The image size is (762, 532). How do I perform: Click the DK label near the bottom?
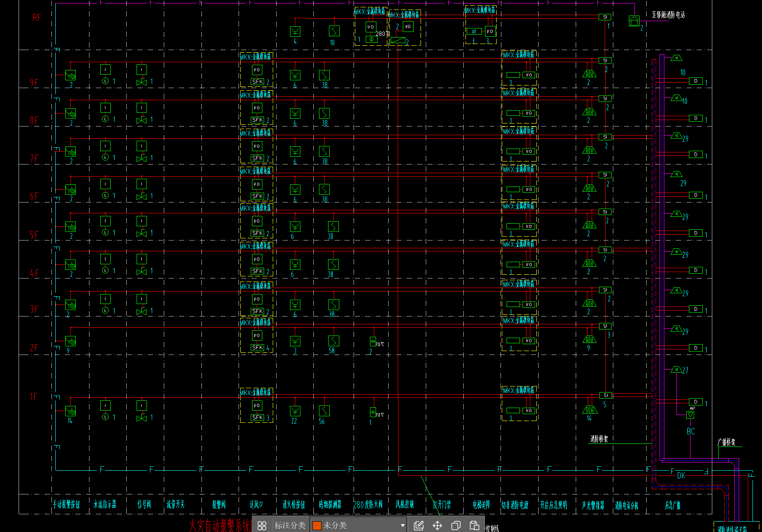point(681,475)
